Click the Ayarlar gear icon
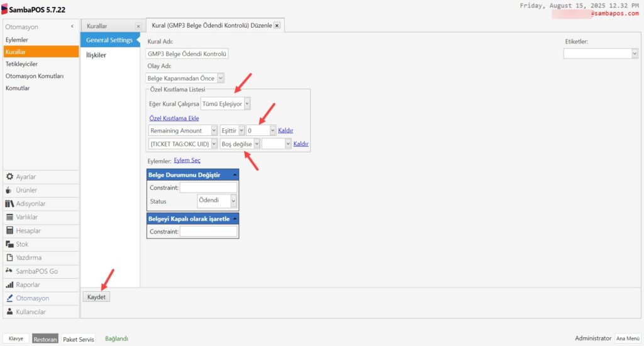This screenshot has height=346, width=644. tap(9, 177)
